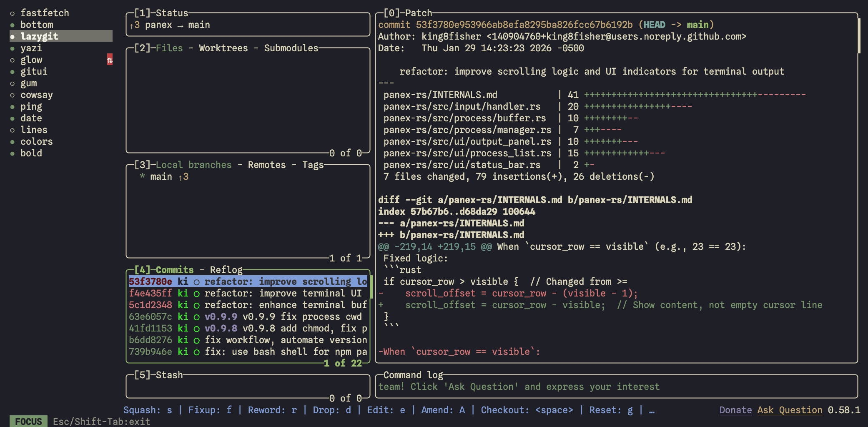This screenshot has height=427, width=868.
Task: Click the Patch panel scrollbar thumb
Action: point(859,36)
